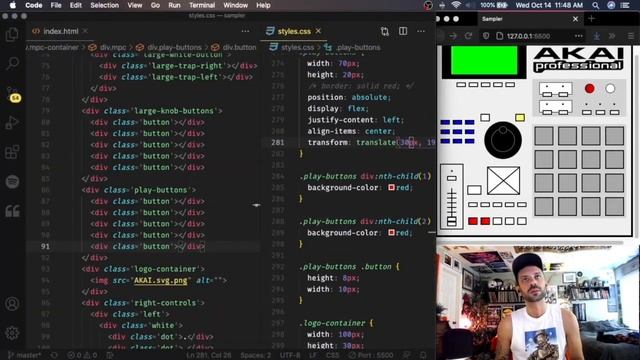This screenshot has width=640, height=360.
Task: Click the red swatch on line 289
Action: point(391,232)
